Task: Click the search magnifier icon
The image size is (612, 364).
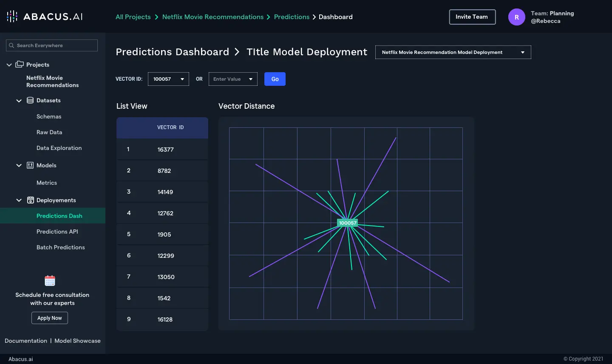Action: pos(11,45)
